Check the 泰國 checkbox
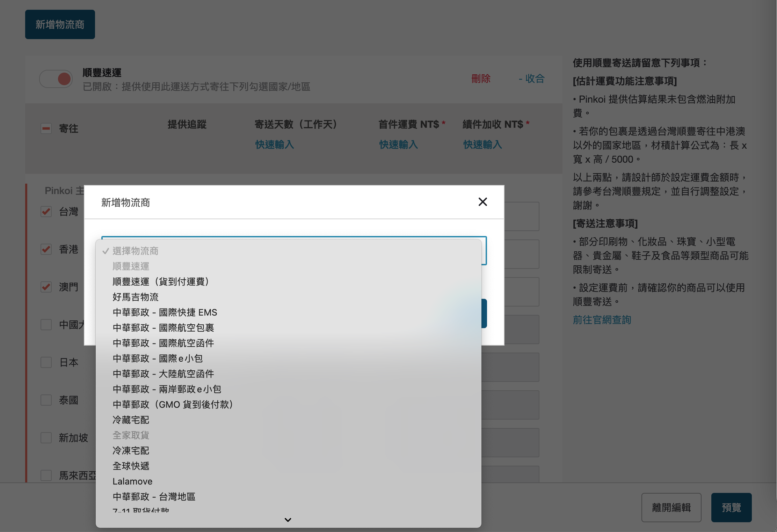777x532 pixels. tap(46, 400)
